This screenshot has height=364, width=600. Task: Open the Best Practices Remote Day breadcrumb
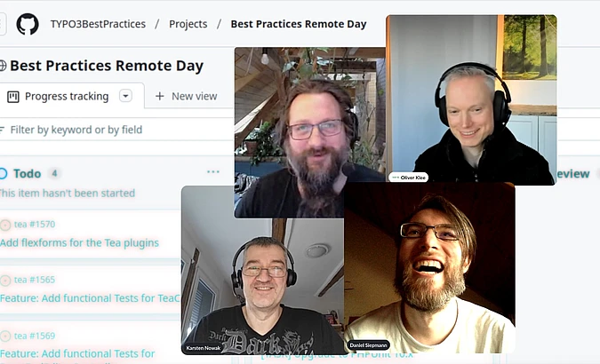(299, 24)
